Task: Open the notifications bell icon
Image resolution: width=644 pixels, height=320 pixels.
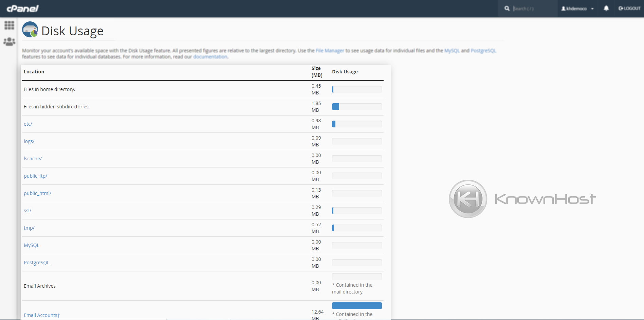Action: pyautogui.click(x=607, y=8)
